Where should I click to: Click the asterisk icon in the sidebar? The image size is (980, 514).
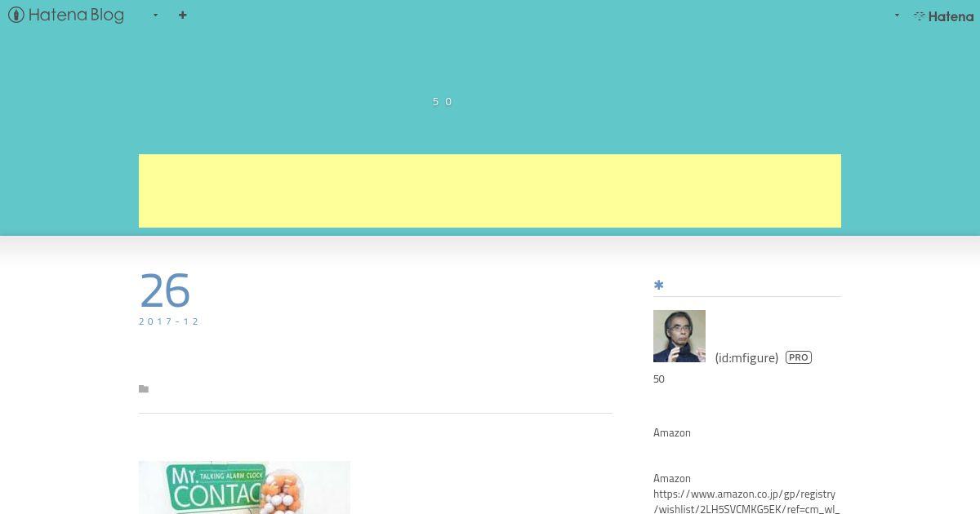659,285
